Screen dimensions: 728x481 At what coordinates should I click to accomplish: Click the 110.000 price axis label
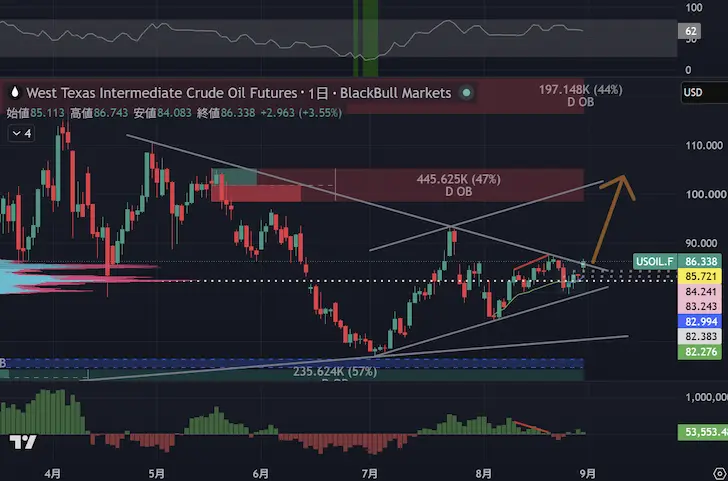point(704,146)
